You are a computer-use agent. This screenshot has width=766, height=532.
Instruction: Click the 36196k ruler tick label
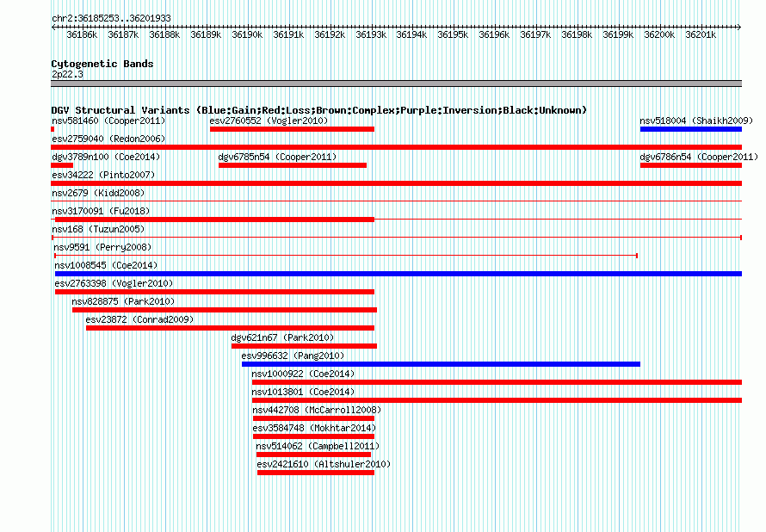(494, 34)
